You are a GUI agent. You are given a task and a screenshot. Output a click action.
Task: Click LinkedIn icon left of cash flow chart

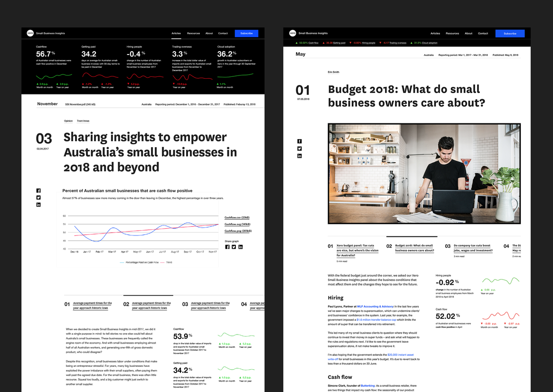[38, 205]
